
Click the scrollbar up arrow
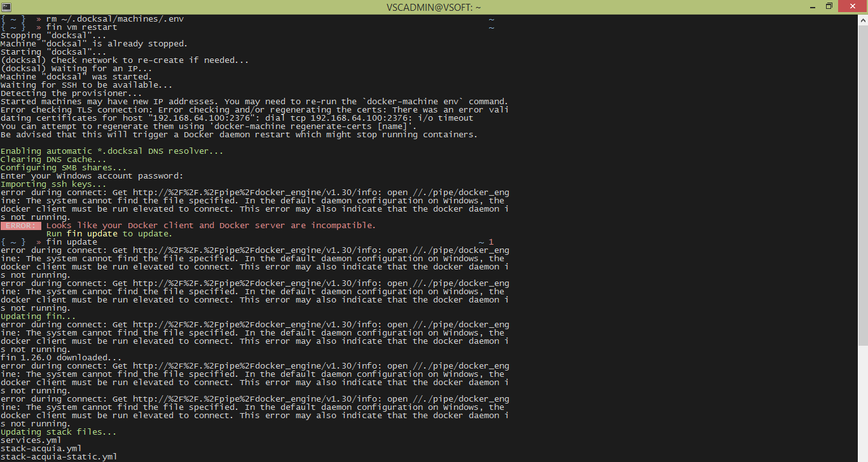pos(863,18)
